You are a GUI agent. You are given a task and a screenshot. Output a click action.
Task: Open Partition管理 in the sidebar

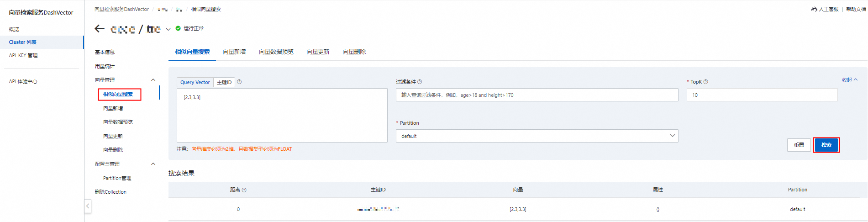coord(117,178)
